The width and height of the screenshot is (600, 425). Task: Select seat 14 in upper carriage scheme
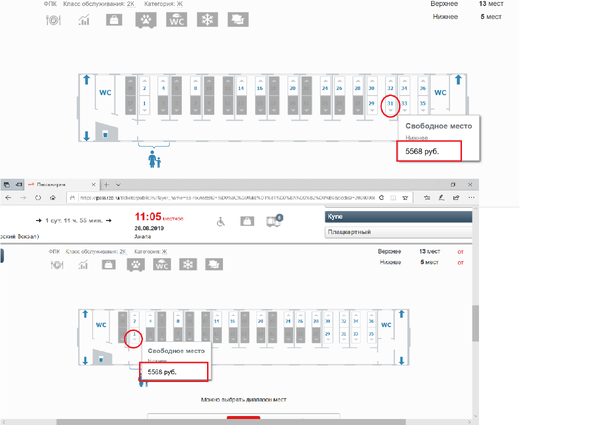pos(241,87)
